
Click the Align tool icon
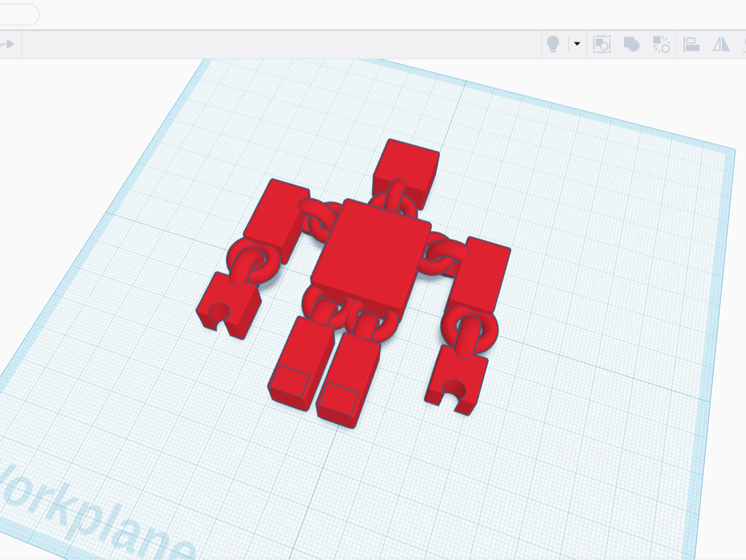click(x=692, y=45)
